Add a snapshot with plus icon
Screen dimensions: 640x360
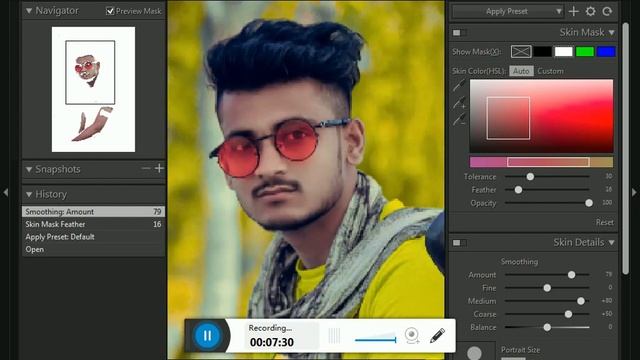(x=159, y=168)
